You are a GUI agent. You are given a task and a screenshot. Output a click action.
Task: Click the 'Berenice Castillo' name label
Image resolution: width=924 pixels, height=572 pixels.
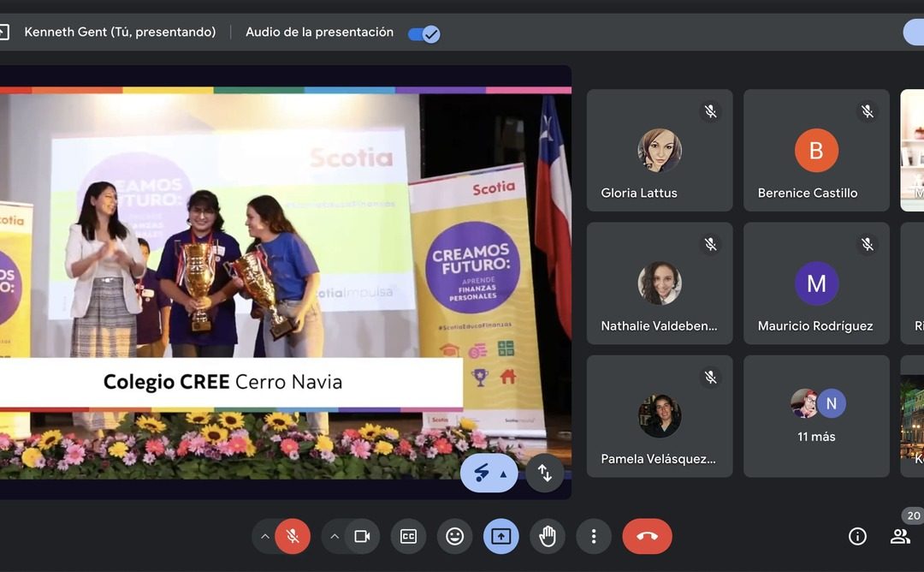[808, 193]
